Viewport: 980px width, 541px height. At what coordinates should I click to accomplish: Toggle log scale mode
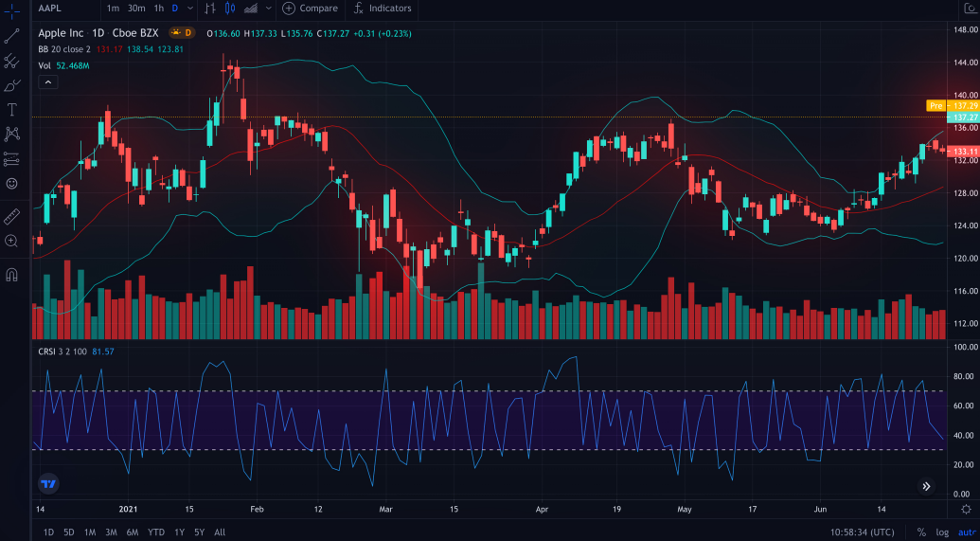click(942, 532)
